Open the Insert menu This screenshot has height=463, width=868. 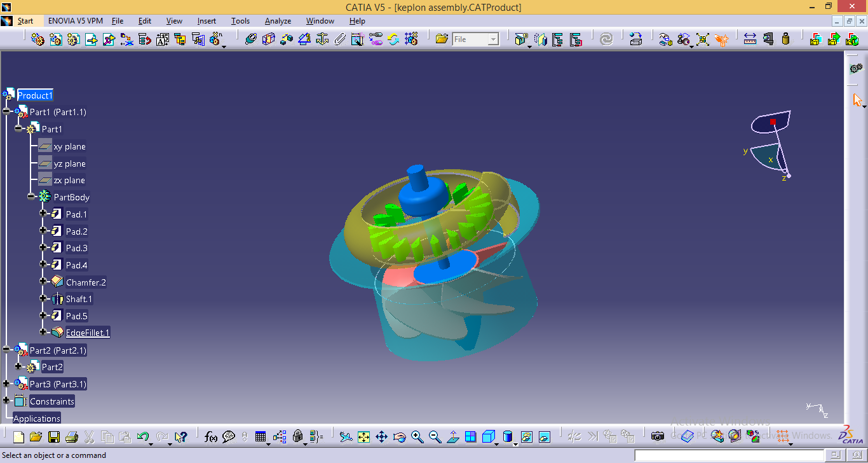tap(207, 21)
